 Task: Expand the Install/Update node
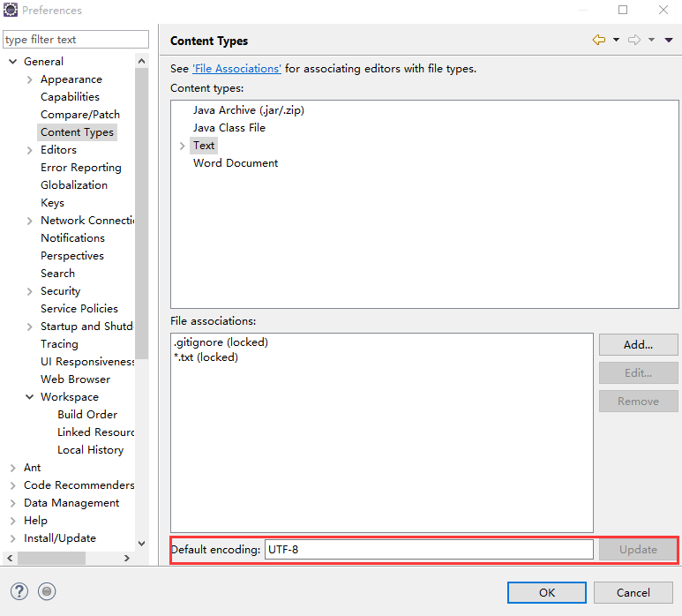(13, 538)
